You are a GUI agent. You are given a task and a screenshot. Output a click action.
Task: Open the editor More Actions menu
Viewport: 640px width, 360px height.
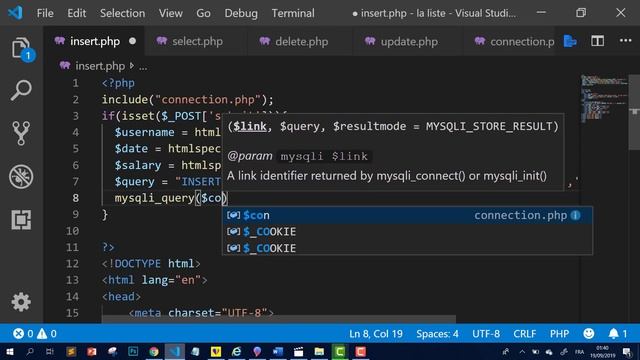click(625, 40)
